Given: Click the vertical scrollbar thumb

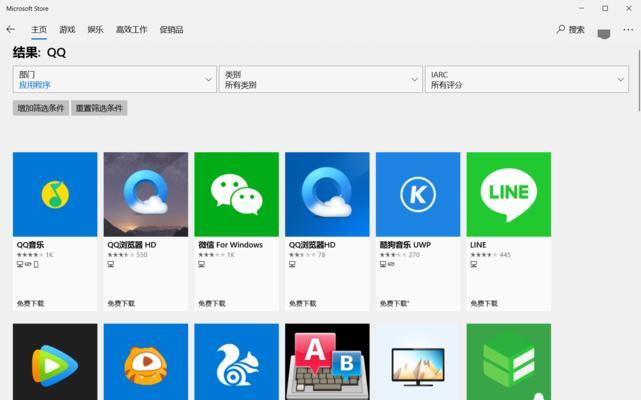Looking at the screenshot, I should click(639, 80).
